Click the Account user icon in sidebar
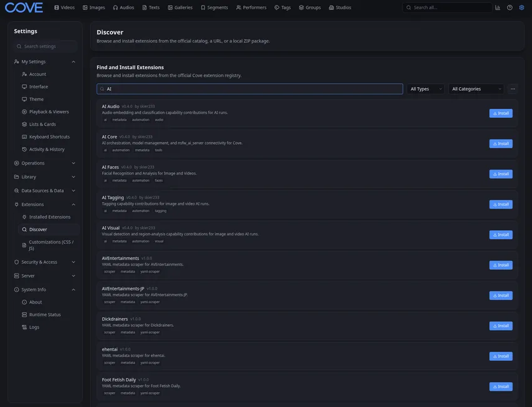532x407 pixels. pyautogui.click(x=24, y=74)
